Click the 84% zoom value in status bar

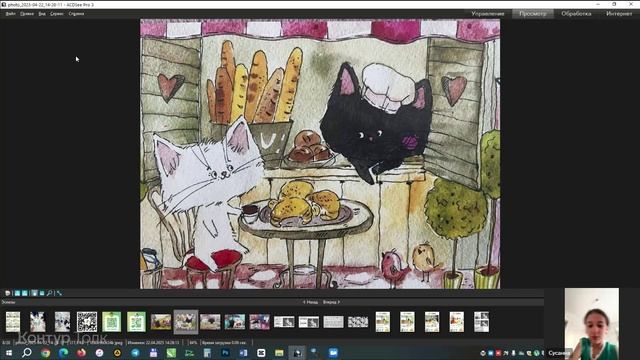point(193,343)
